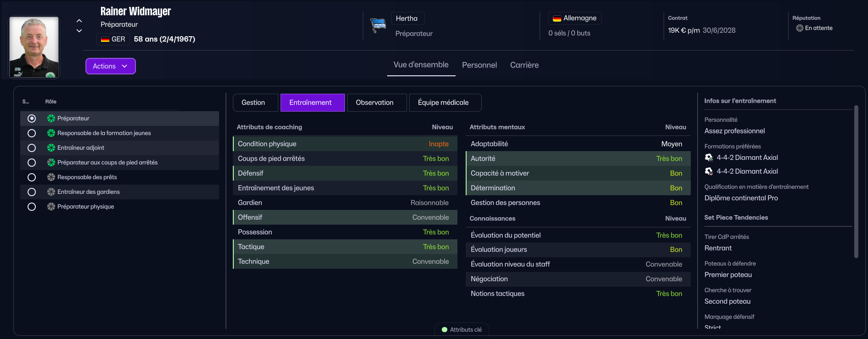Switch to the Carrière tab
This screenshot has width=868, height=339.
tap(524, 65)
